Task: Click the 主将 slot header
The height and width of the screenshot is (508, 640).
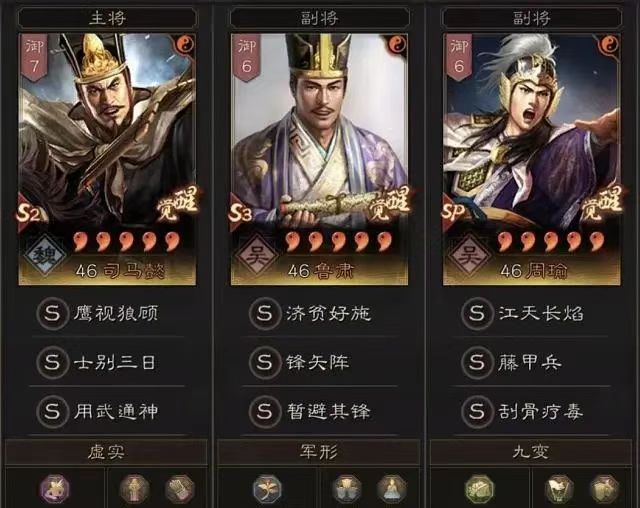Action: tap(107, 18)
